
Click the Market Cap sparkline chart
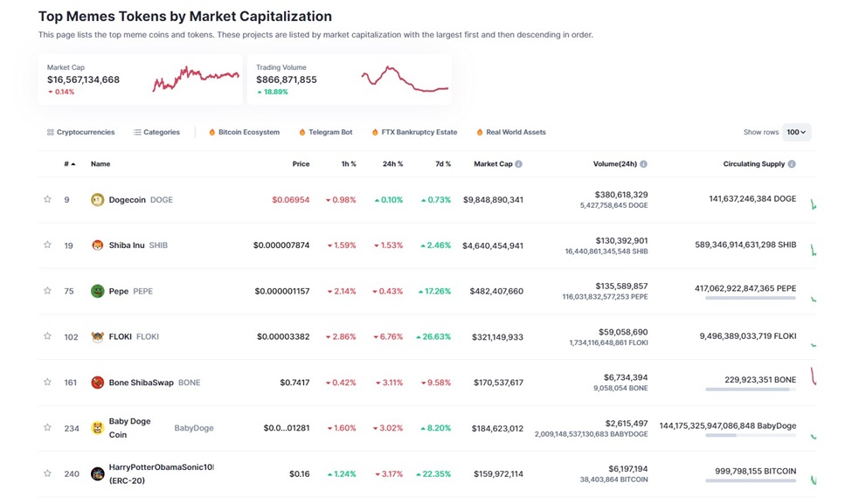click(196, 79)
